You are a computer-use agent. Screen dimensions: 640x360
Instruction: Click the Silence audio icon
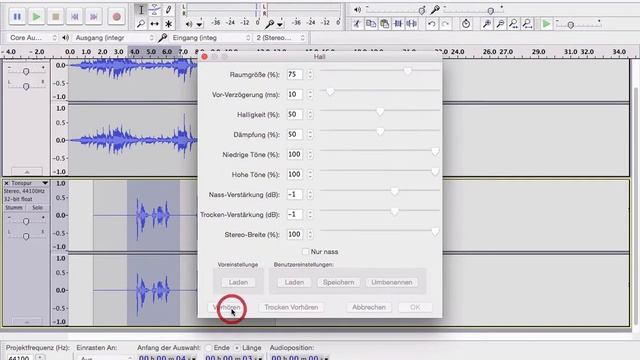click(411, 24)
